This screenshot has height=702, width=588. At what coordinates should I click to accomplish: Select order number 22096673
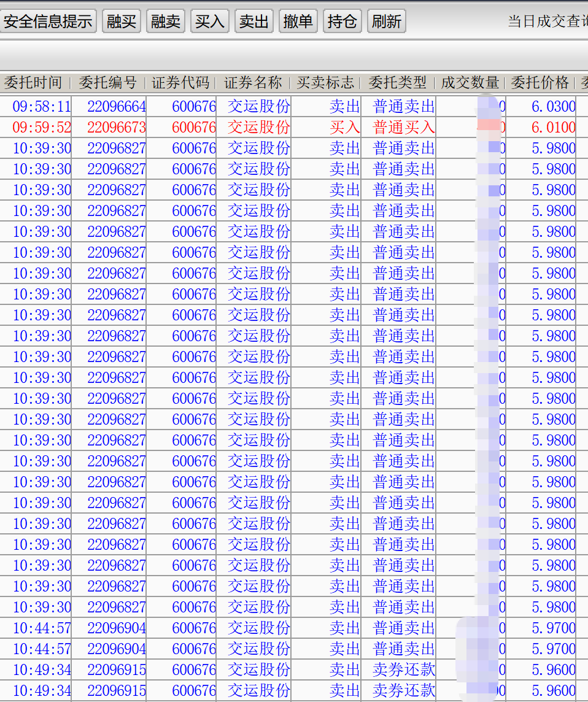[117, 128]
